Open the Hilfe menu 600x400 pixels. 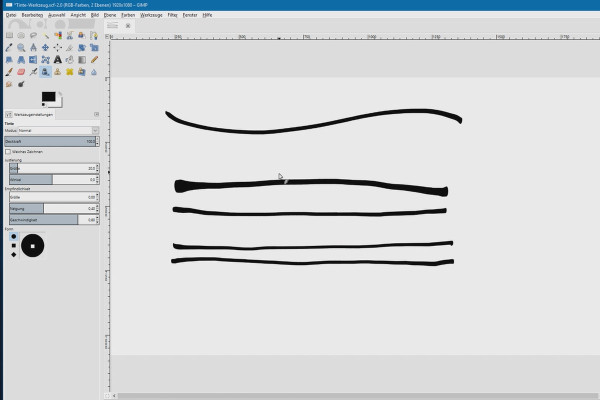click(x=207, y=15)
